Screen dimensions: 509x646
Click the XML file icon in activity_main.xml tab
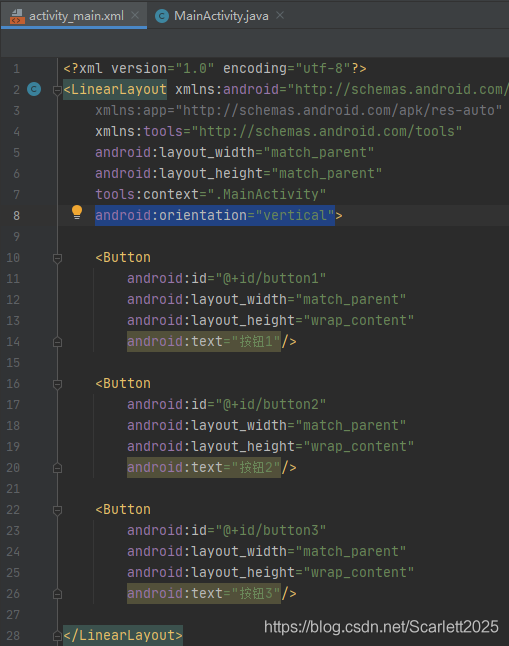pos(17,16)
